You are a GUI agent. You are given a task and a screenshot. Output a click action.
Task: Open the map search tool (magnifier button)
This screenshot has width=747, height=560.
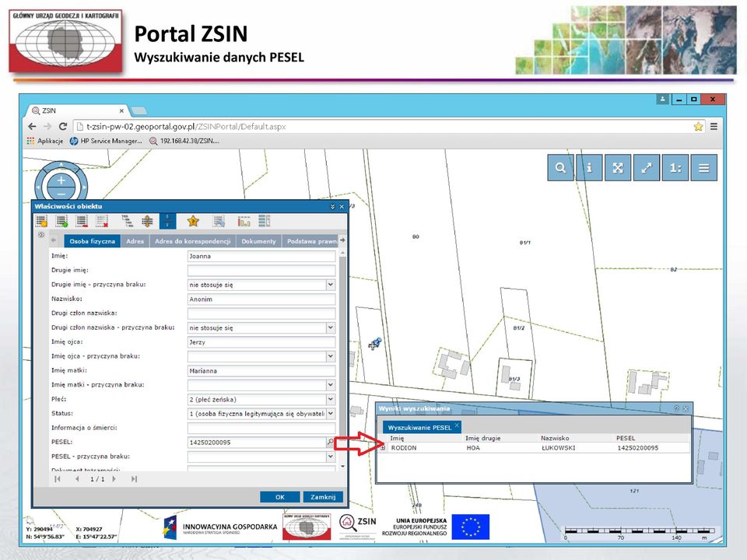[561, 168]
